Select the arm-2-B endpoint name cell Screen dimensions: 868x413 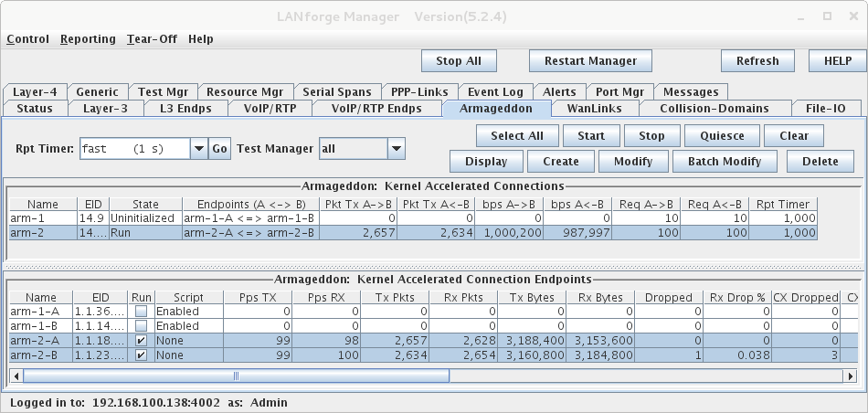click(41, 355)
